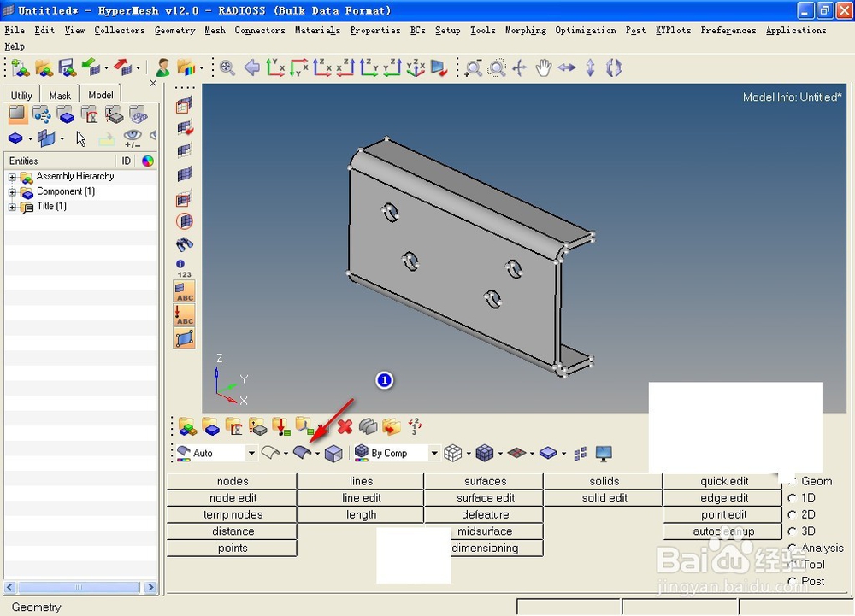Open the defeature panel button
This screenshot has height=616, width=855.
tap(485, 514)
